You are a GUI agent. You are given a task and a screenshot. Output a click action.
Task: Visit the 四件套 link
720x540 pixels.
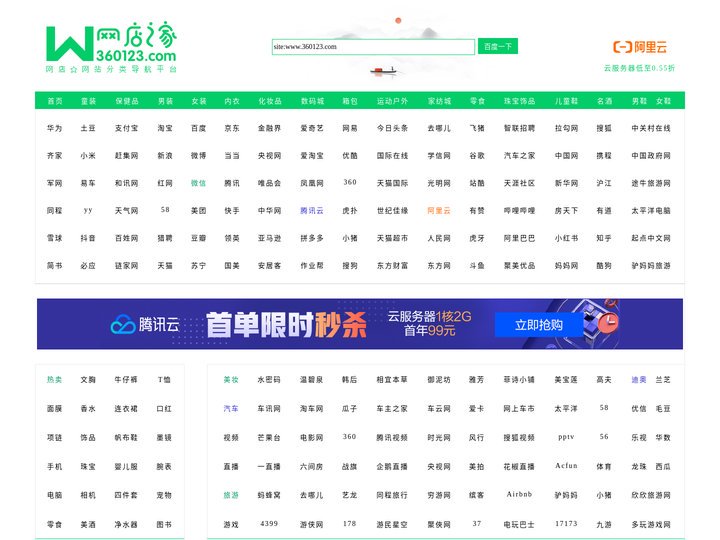coord(126,495)
